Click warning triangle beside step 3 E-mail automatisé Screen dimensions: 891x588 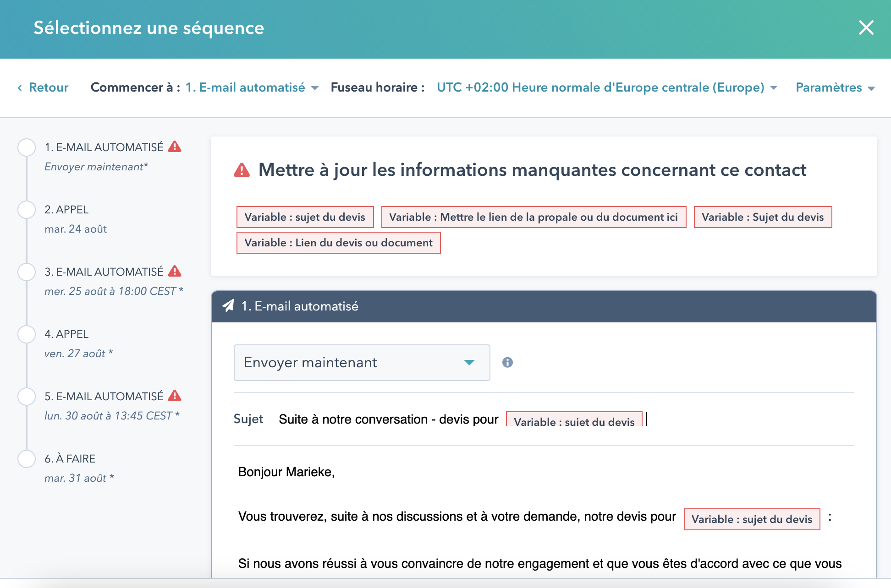(175, 271)
